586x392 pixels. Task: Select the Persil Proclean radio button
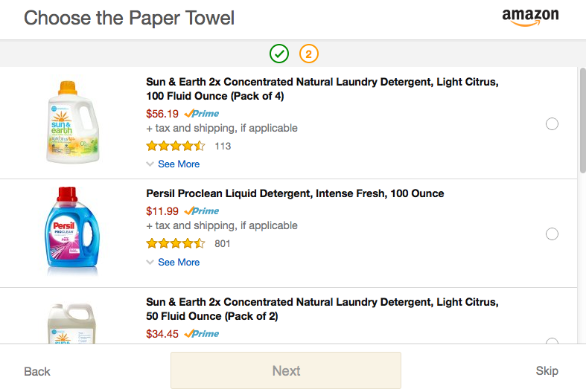(x=552, y=234)
